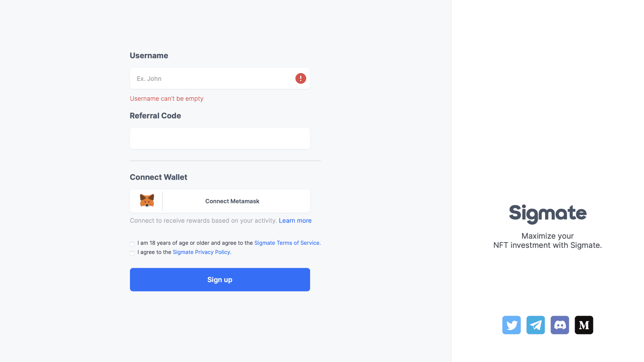
Task: Open the Medium icon
Action: [584, 325]
